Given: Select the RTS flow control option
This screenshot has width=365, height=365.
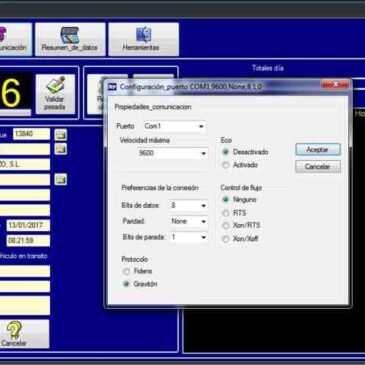Looking at the screenshot, I should click(x=226, y=213).
